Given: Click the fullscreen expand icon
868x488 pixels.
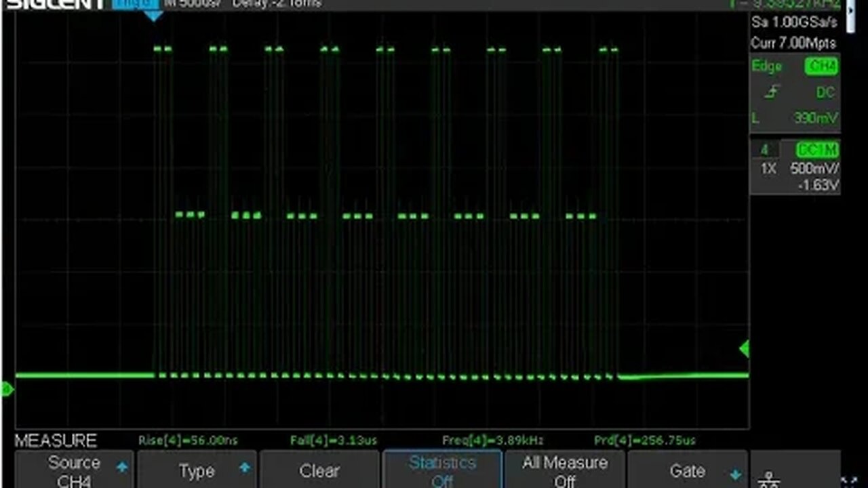Looking at the screenshot, I should [x=850, y=481].
